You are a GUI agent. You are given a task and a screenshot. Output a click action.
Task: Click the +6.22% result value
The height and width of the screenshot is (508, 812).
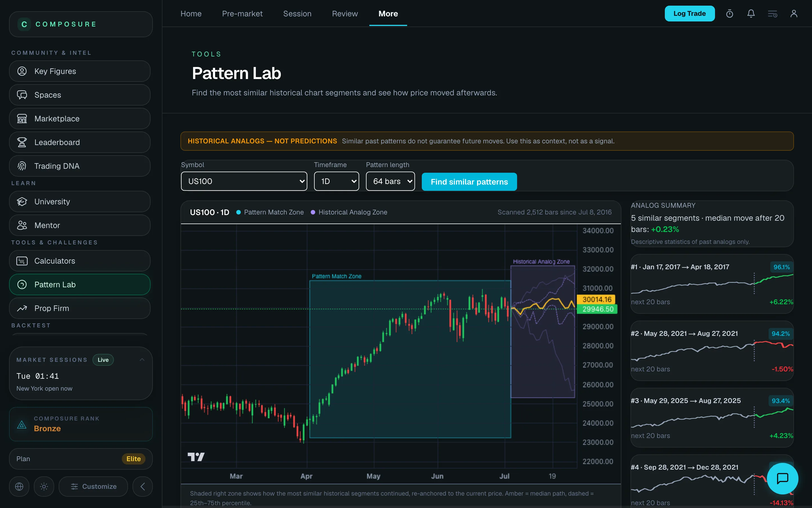(781, 302)
